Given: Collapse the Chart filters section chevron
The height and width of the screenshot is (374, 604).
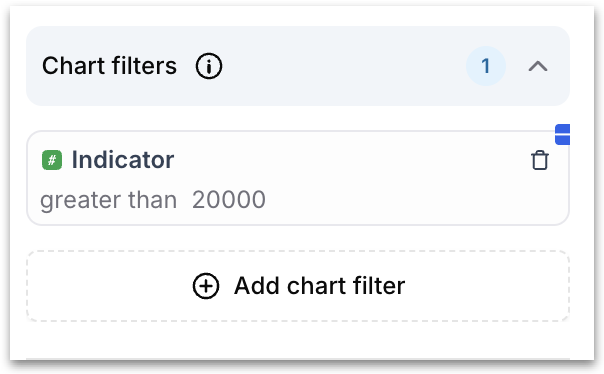Looking at the screenshot, I should (538, 66).
